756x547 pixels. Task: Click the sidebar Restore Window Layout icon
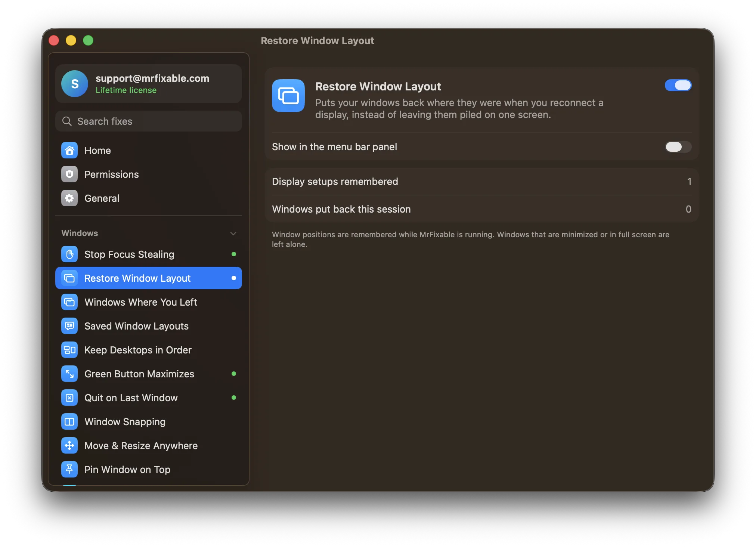click(69, 278)
